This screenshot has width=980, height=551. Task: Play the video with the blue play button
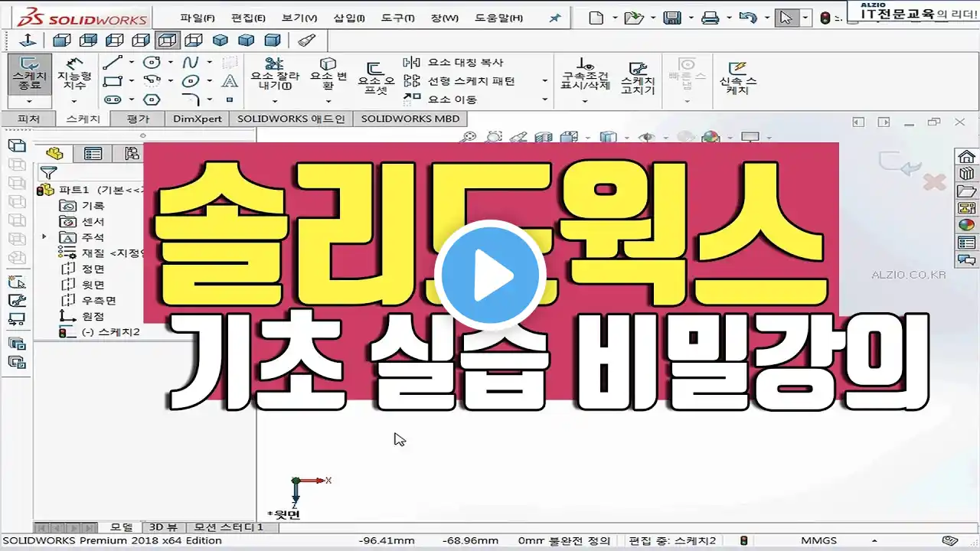coord(489,275)
